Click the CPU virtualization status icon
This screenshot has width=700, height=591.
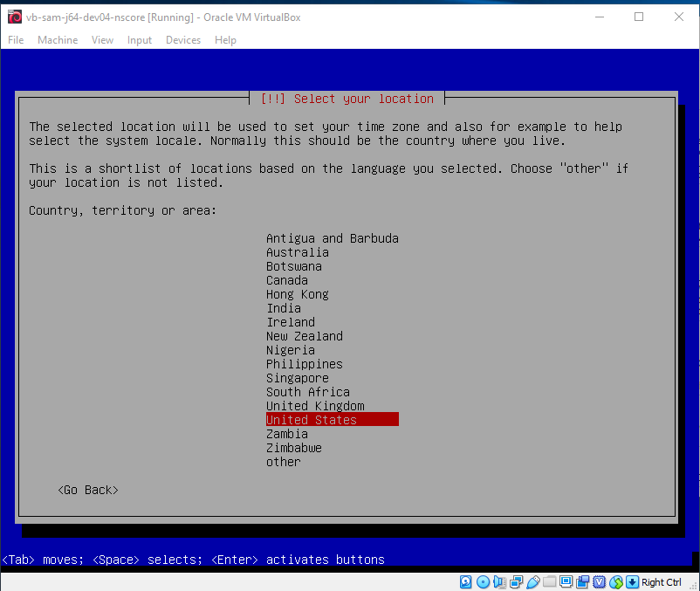click(x=599, y=581)
